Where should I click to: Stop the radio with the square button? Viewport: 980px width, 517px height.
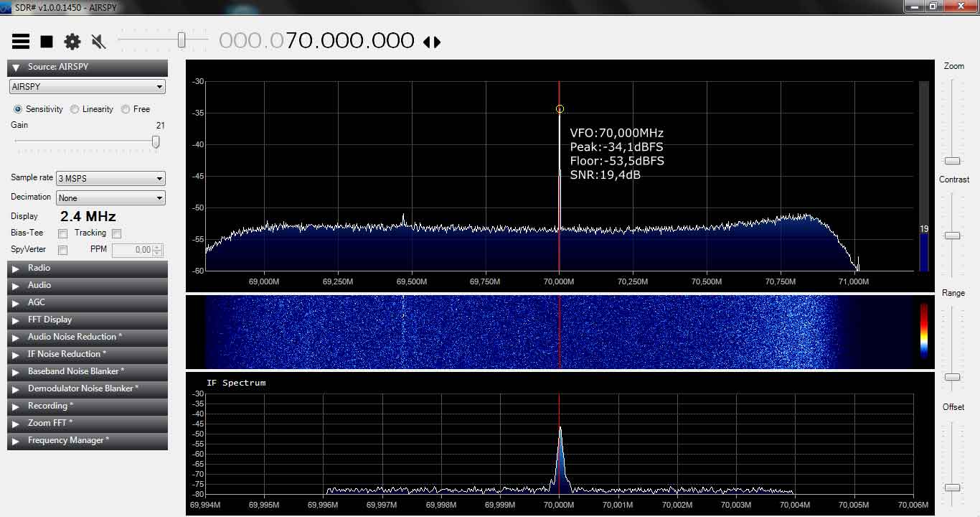pos(47,42)
